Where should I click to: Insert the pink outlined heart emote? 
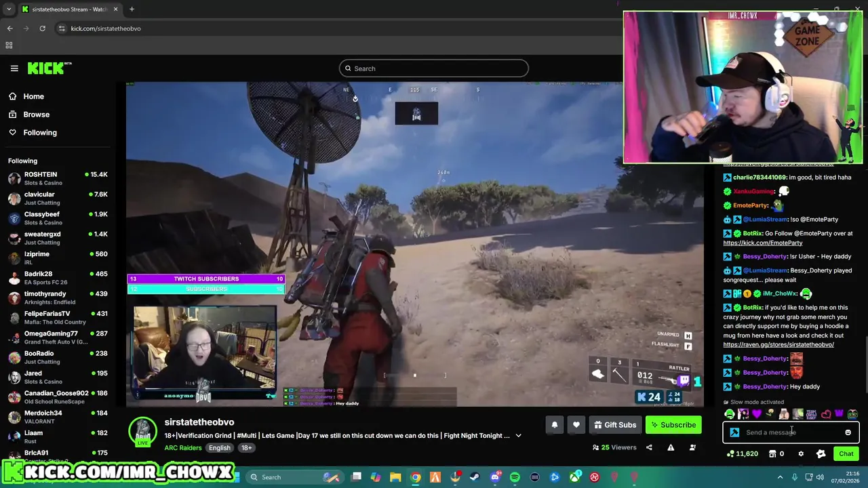tap(825, 414)
